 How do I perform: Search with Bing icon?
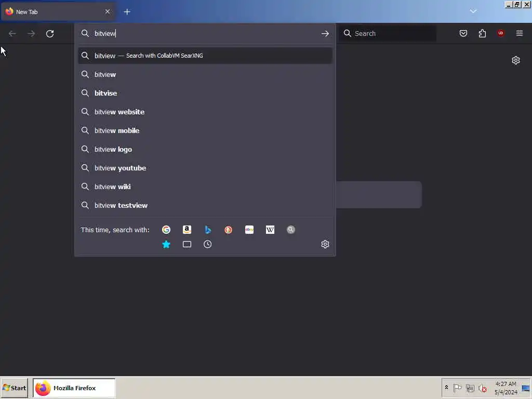(x=208, y=230)
